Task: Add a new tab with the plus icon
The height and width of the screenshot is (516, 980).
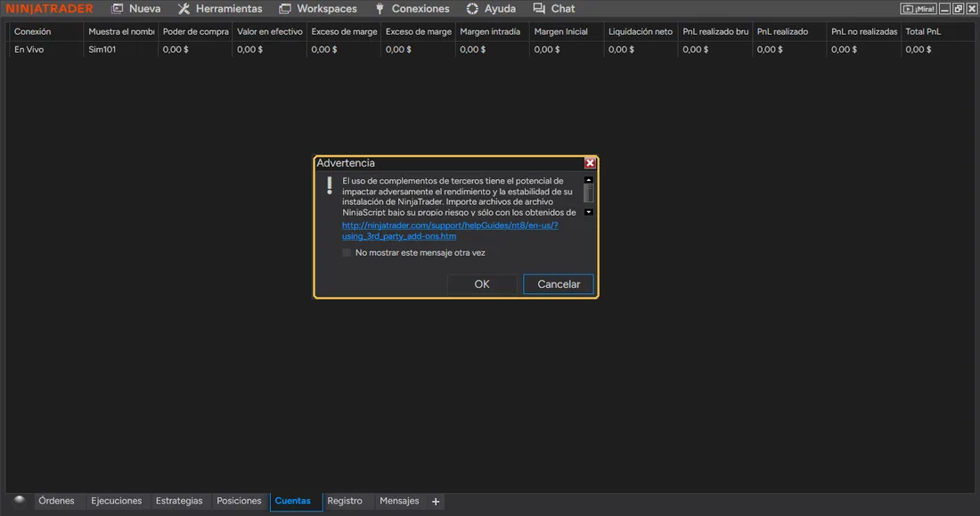Action: [x=436, y=502]
